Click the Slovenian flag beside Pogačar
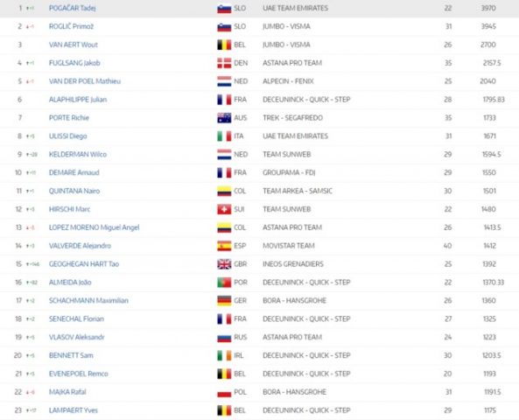The height and width of the screenshot is (420, 519). (x=224, y=8)
